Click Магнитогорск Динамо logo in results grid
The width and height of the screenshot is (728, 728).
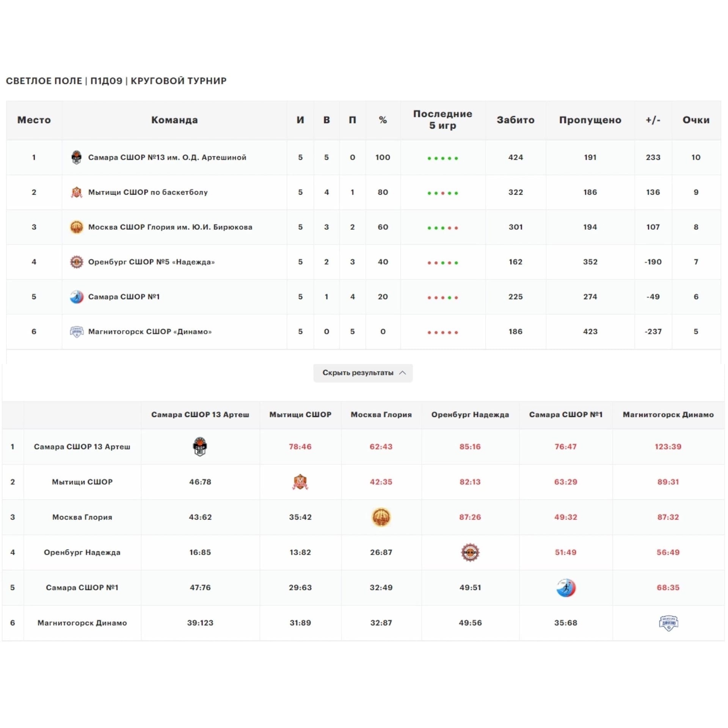point(668,623)
